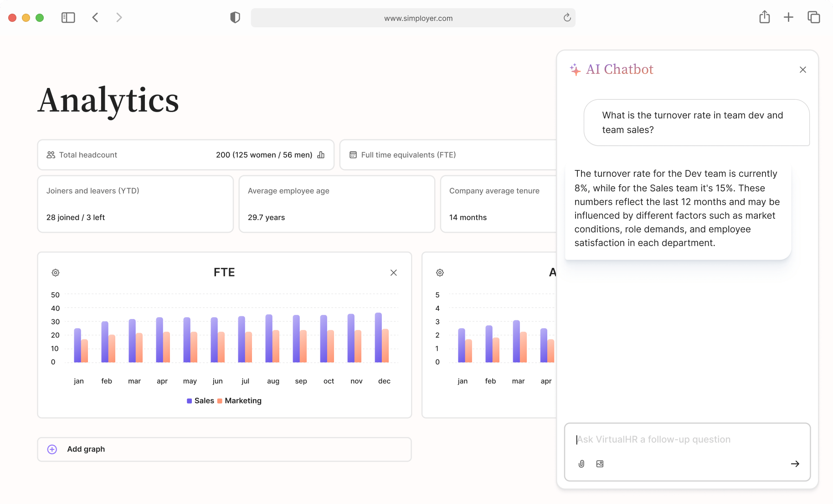Open the browser share menu
The height and width of the screenshot is (504, 833).
tap(765, 18)
